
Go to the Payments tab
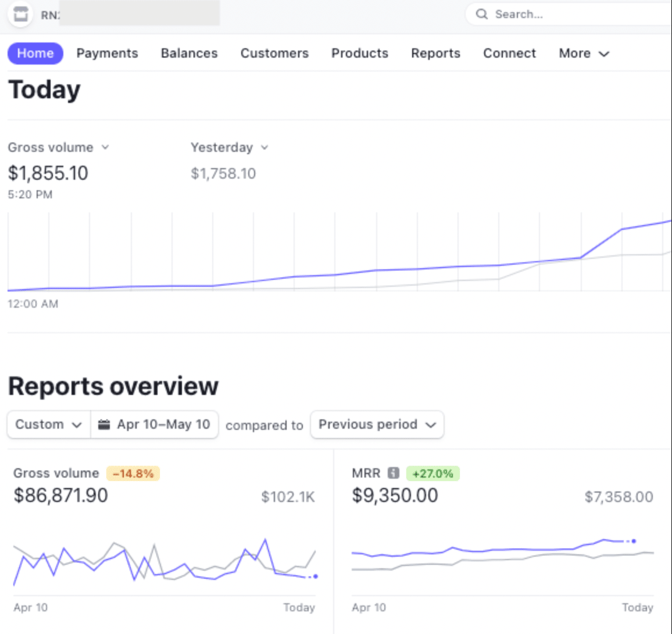(x=107, y=53)
